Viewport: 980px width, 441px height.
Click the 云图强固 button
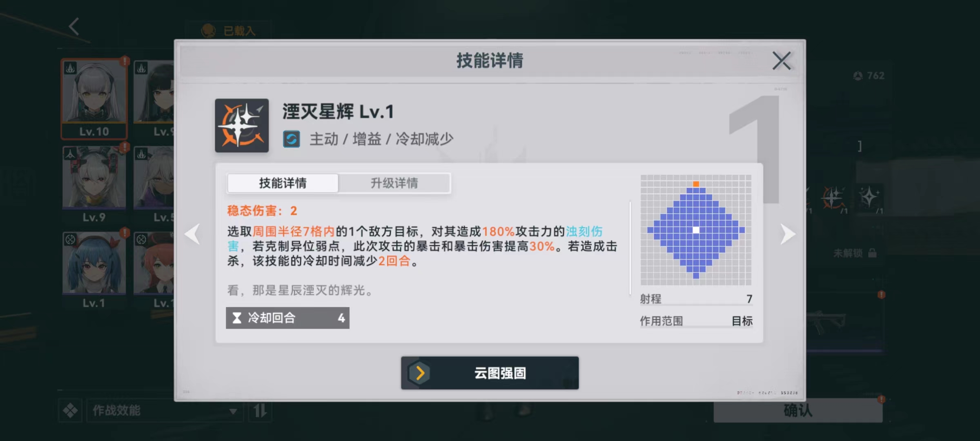tap(490, 373)
